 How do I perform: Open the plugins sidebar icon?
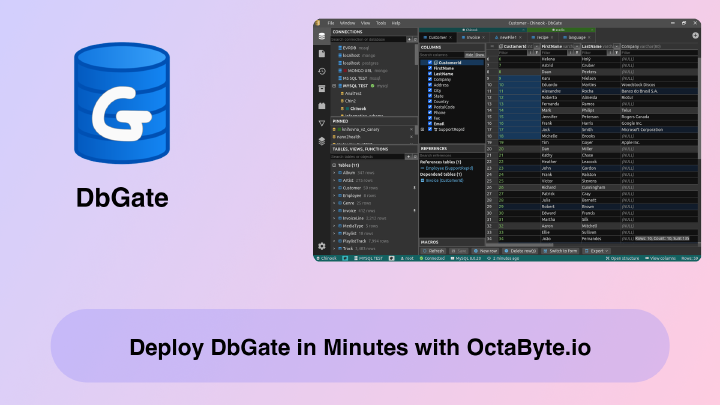pyautogui.click(x=322, y=106)
